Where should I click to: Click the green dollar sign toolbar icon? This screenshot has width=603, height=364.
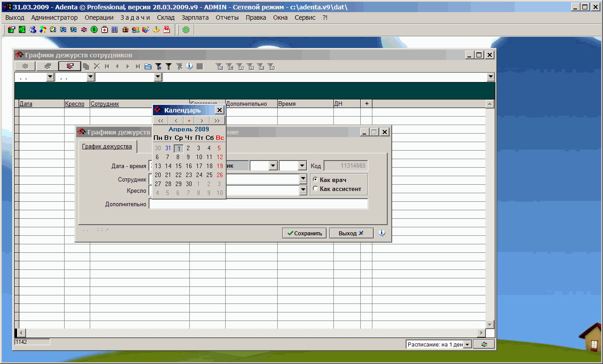click(x=94, y=30)
